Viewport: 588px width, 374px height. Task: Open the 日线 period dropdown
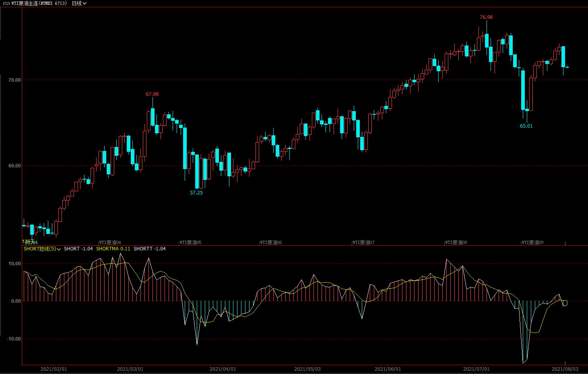pos(79,3)
